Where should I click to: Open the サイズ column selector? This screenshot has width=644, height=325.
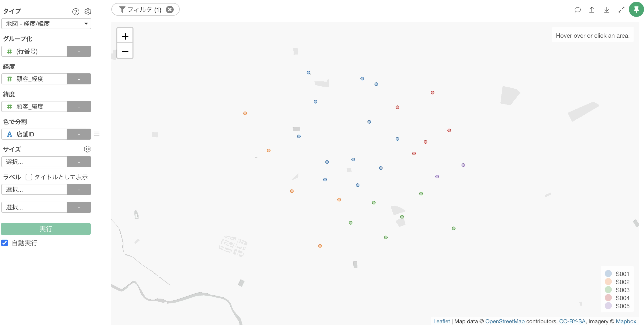point(34,162)
